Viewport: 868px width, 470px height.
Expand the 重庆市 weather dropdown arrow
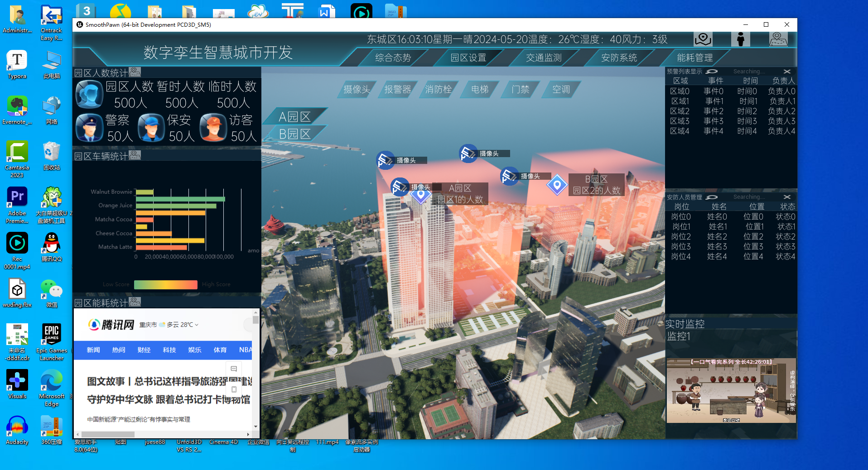(197, 325)
